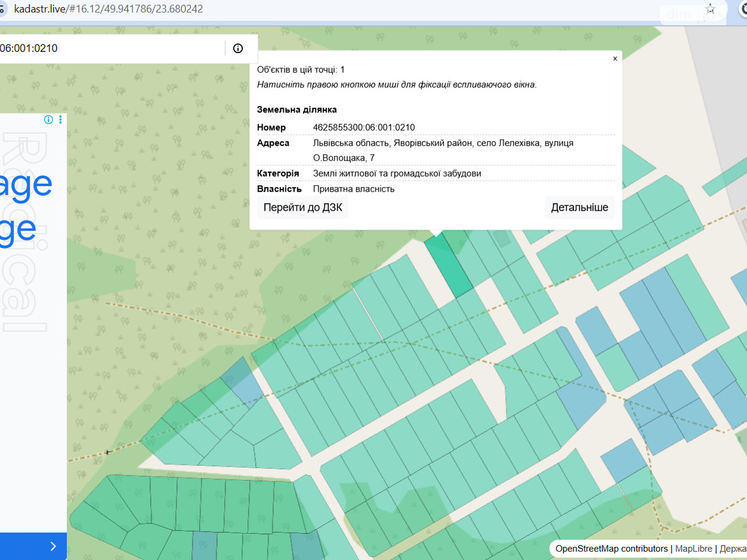Click the 'Номер' field label
The height and width of the screenshot is (560, 747).
271,127
